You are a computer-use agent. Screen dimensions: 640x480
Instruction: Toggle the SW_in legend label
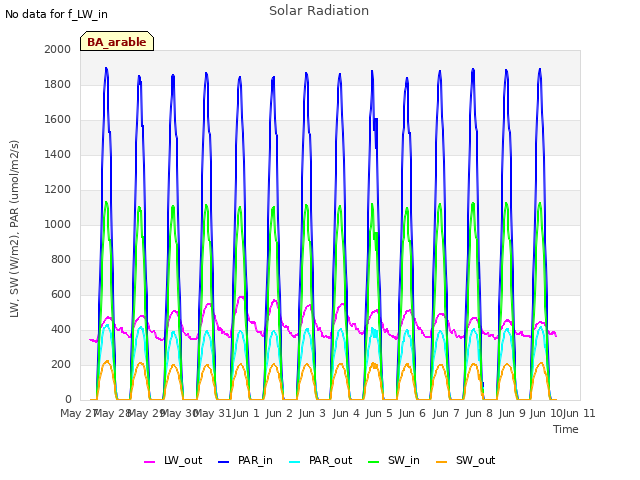[x=404, y=460]
